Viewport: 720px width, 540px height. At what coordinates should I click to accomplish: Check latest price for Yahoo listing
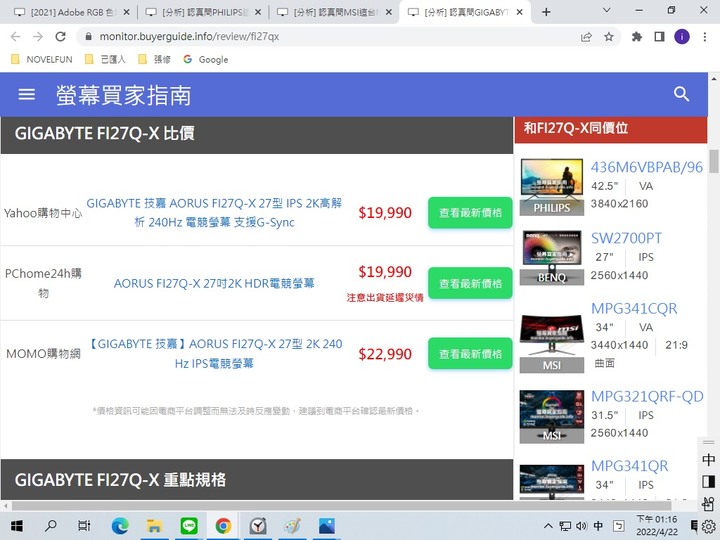coord(470,213)
